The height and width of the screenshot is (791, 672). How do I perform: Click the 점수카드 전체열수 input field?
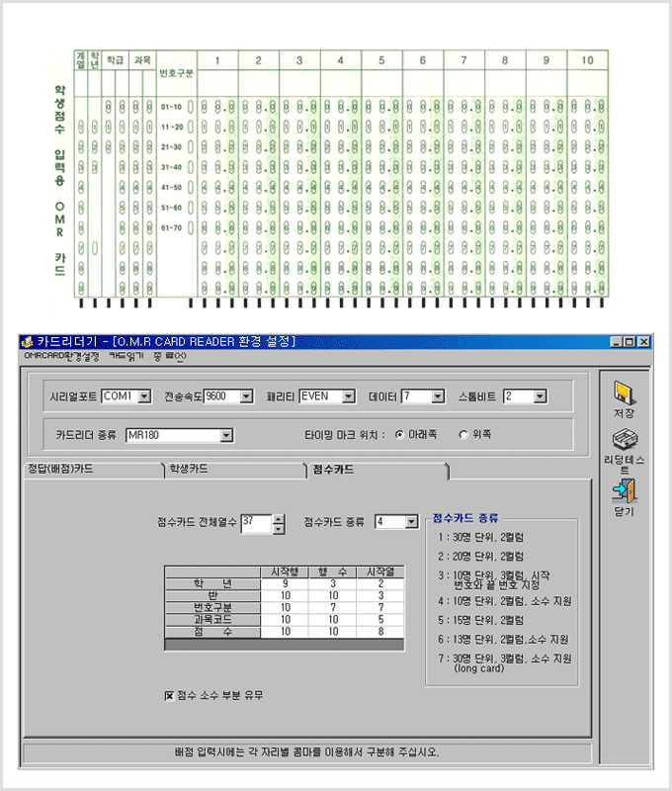(257, 524)
